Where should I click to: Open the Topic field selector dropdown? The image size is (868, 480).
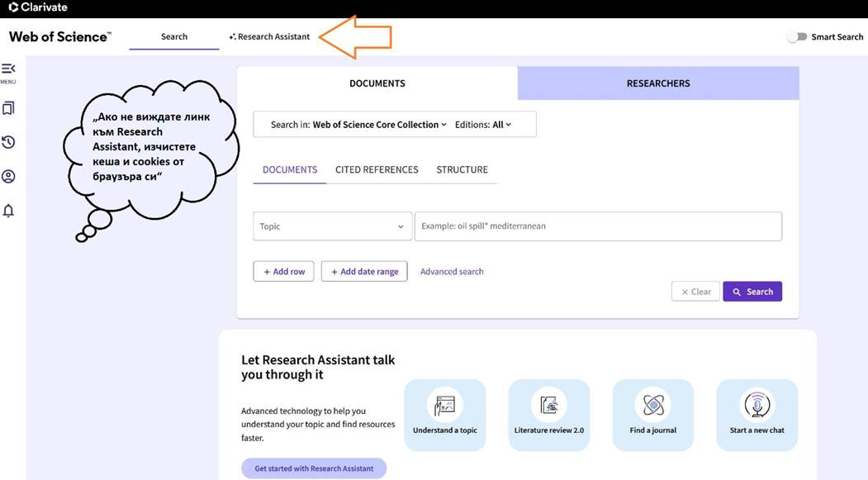pos(332,226)
